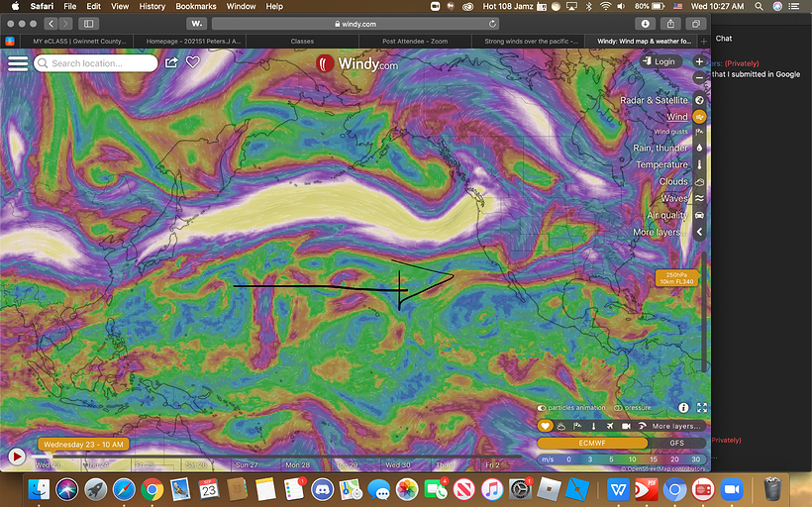Image resolution: width=812 pixels, height=507 pixels.
Task: Click the down arrow icon in bottom bar
Action: pos(593,426)
